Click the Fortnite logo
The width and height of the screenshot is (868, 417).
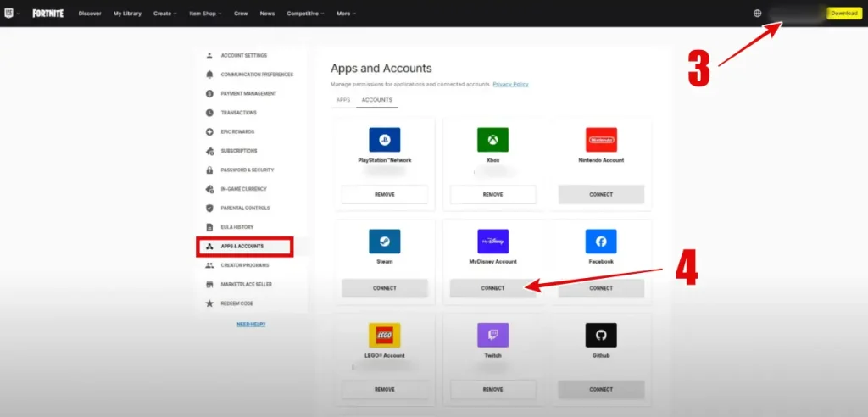click(x=47, y=14)
